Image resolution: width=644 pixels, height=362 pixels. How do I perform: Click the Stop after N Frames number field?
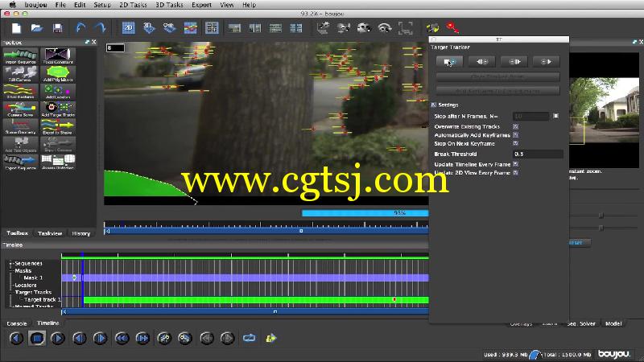point(530,116)
